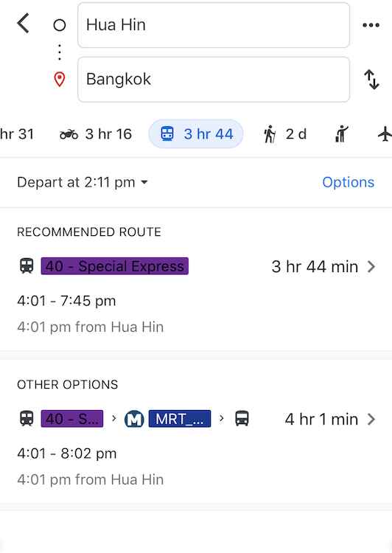Image resolution: width=392 pixels, height=553 pixels.
Task: Open transit Options link
Action: (348, 182)
